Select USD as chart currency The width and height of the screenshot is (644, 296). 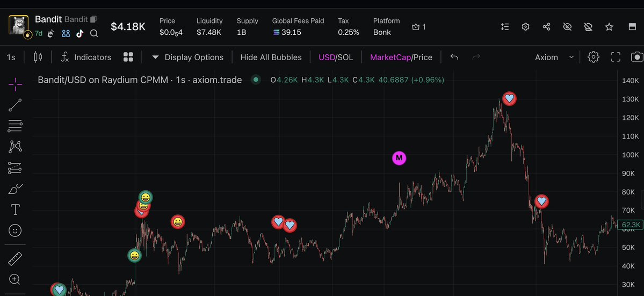327,57
